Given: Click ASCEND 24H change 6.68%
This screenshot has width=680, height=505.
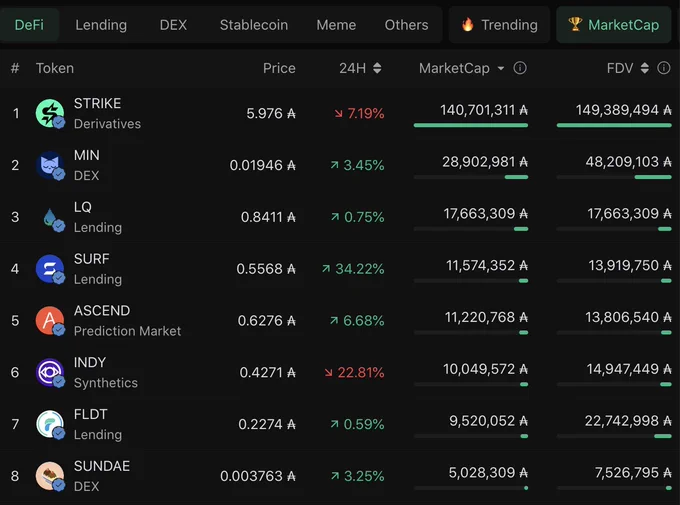Looking at the screenshot, I should click(357, 321).
